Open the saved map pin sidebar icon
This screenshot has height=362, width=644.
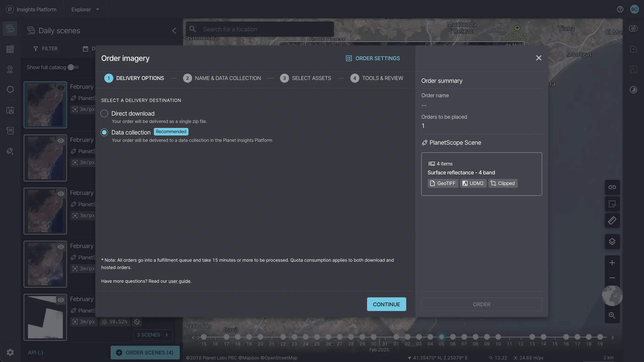coord(10,110)
